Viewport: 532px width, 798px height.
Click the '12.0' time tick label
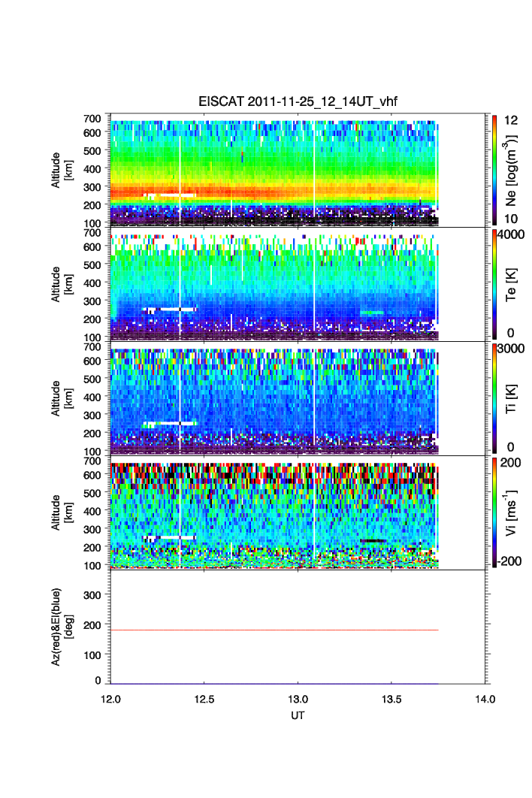pyautogui.click(x=110, y=700)
